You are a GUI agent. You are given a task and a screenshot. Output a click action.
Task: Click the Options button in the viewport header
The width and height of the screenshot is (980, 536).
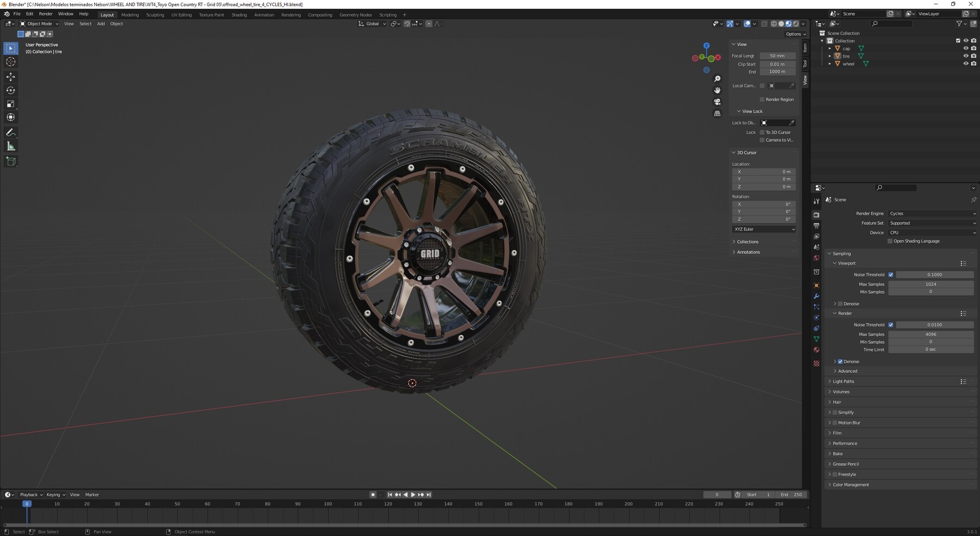(794, 34)
